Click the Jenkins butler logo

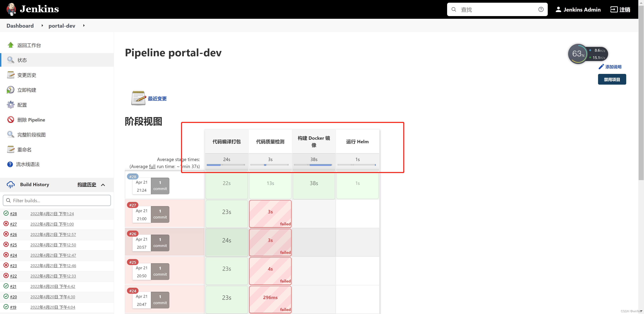pos(11,9)
